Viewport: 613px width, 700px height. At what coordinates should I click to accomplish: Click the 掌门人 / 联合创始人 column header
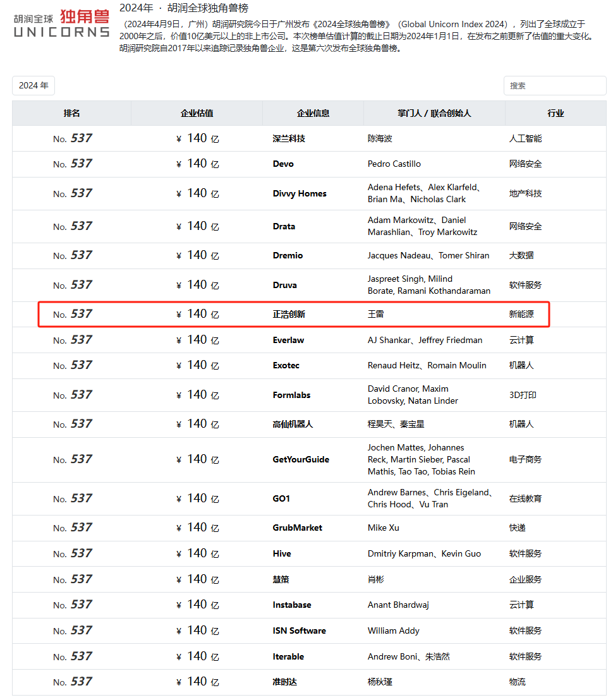(x=434, y=113)
